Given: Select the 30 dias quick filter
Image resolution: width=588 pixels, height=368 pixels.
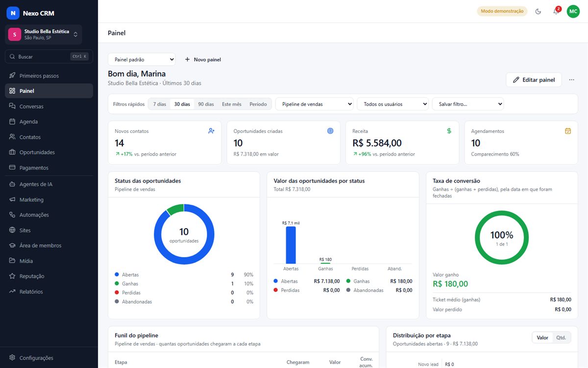Looking at the screenshot, I should (x=182, y=104).
